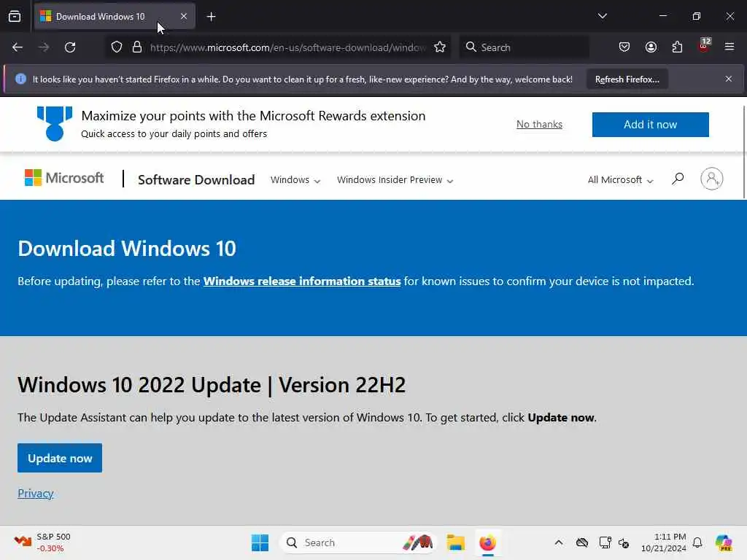The image size is (747, 560).
Task: Click the display/network tray icon
Action: click(x=605, y=542)
